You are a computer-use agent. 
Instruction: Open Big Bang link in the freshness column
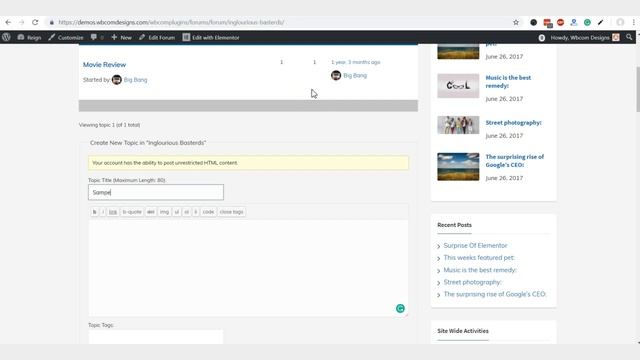[x=355, y=76]
